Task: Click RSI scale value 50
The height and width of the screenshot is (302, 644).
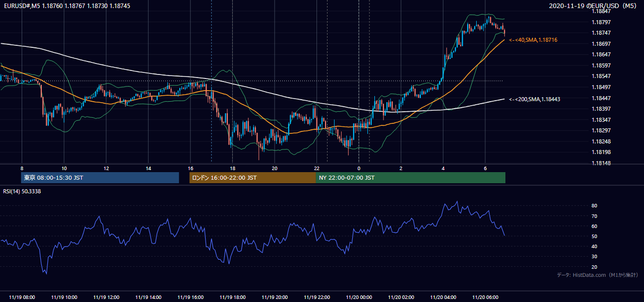Action: [x=595, y=236]
